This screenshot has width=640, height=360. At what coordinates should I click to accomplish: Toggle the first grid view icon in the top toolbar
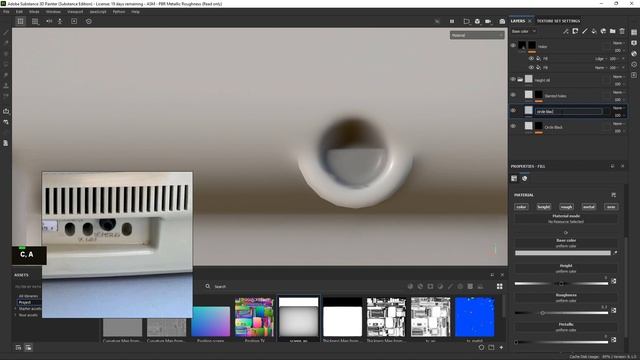pos(20,21)
